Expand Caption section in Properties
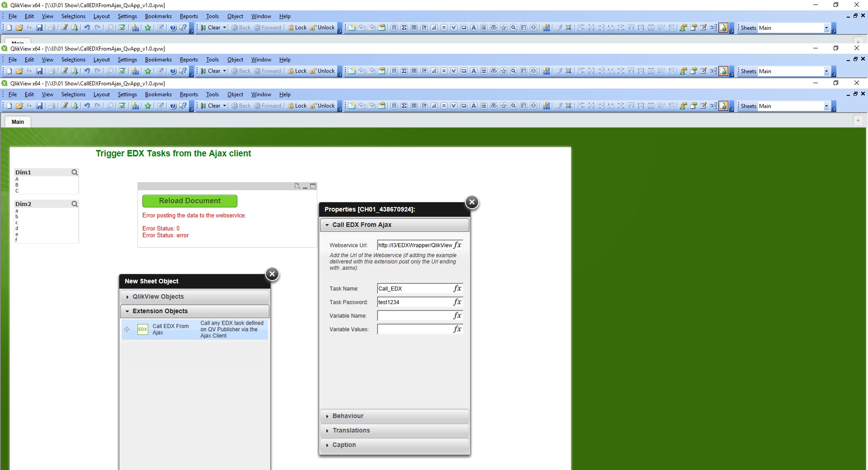868x470 pixels. [395, 445]
